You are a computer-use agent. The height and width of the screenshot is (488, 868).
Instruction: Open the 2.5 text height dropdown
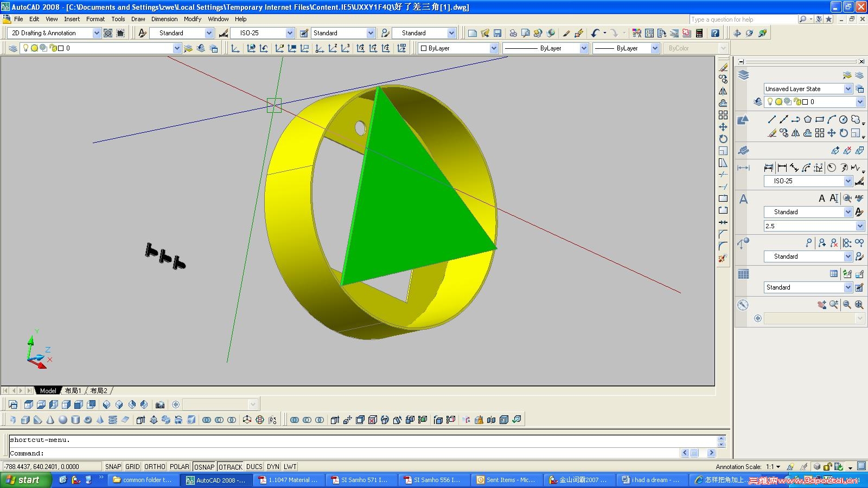[x=860, y=226]
